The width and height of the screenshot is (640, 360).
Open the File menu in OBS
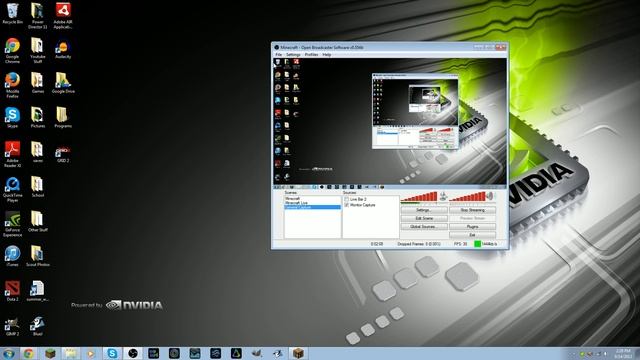pyautogui.click(x=278, y=54)
